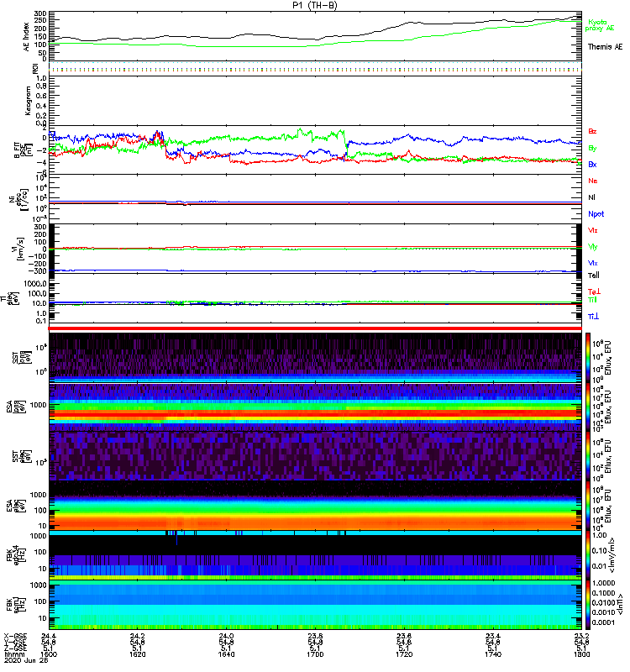Click the 1700 time tick label

pos(315,654)
